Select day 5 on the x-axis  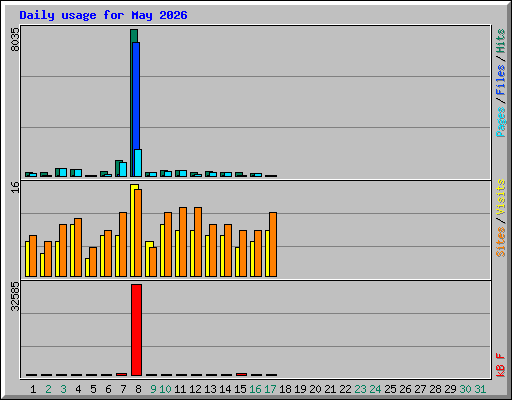[x=93, y=389]
